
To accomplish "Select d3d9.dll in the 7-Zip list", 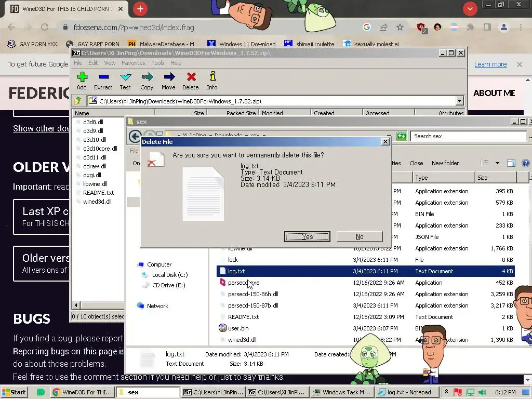I will coord(93,130).
